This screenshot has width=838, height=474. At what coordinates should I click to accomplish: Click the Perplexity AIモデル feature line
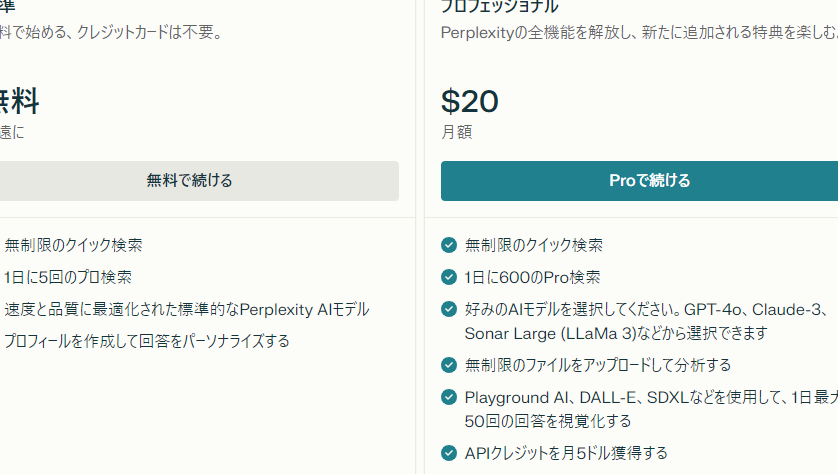tap(187, 309)
